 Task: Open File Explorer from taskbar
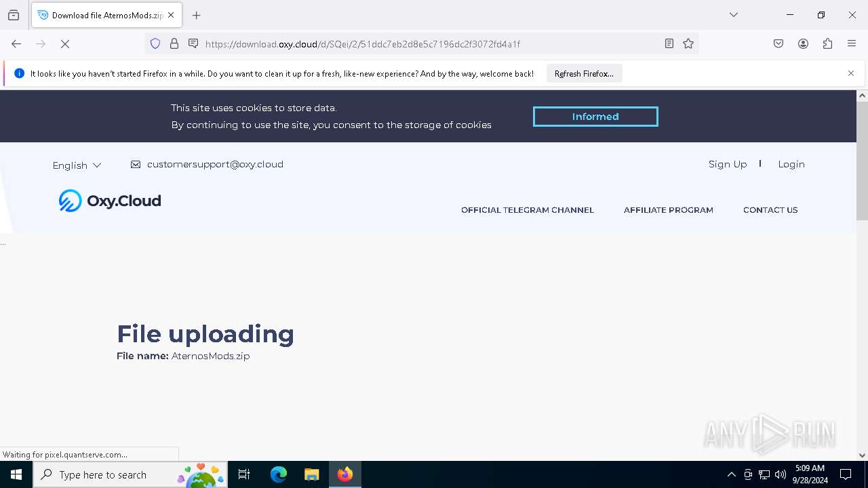311,474
